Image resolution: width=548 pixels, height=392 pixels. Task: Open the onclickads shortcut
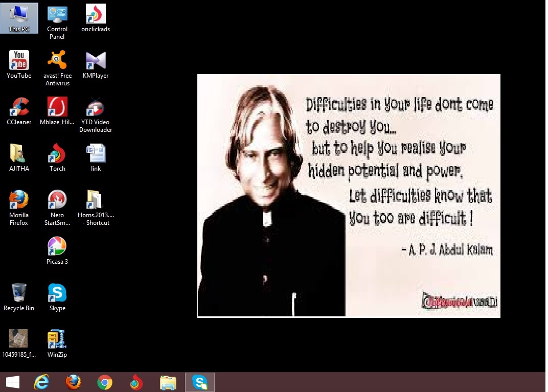point(95,14)
